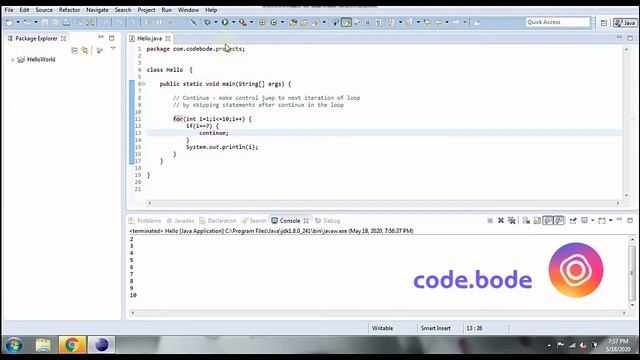Click Terminate icon in Console toolbar
Viewport: 640px width, 360px height.
pyautogui.click(x=490, y=220)
